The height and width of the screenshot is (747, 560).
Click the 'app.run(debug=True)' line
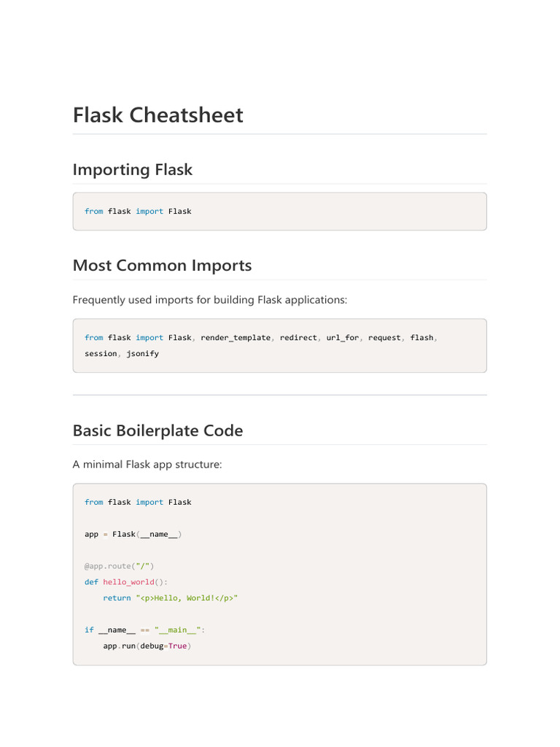[x=147, y=646]
